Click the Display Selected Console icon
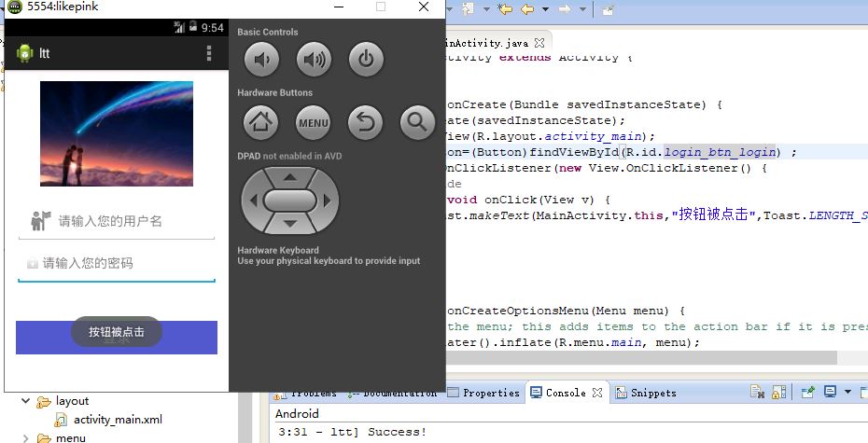This screenshot has width=868, height=443. tap(830, 392)
